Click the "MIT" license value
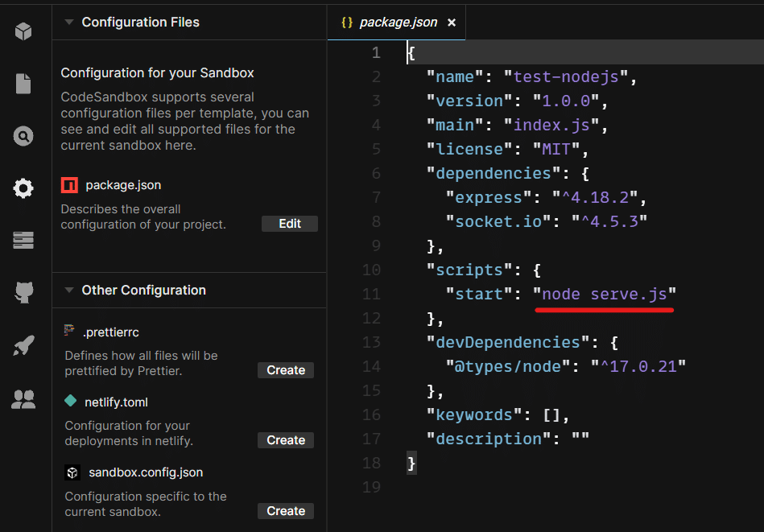The width and height of the screenshot is (764, 532). pyautogui.click(x=556, y=149)
